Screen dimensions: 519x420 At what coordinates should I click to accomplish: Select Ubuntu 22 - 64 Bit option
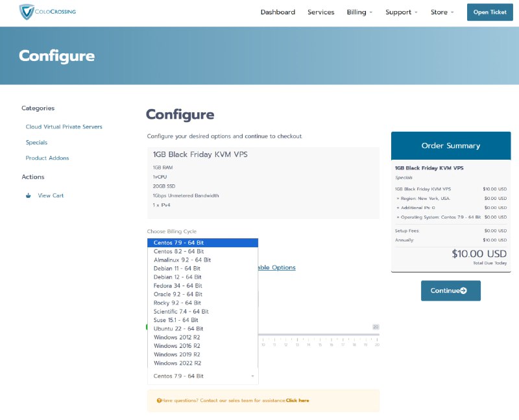[178, 328]
